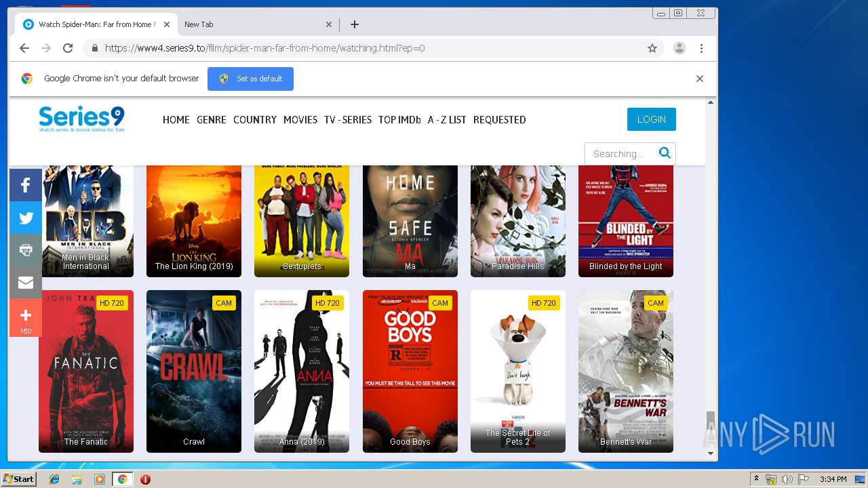Open the MOVIES menu item

(x=300, y=119)
